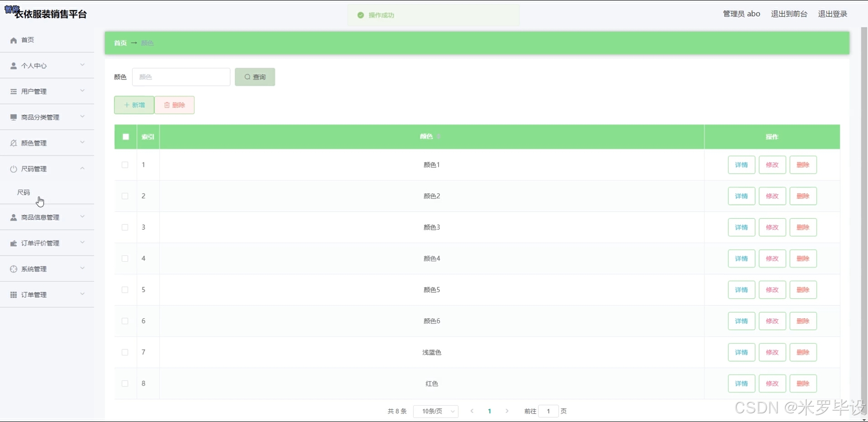
Task: Expand the 系统管理 menu chevron
Action: tap(82, 268)
